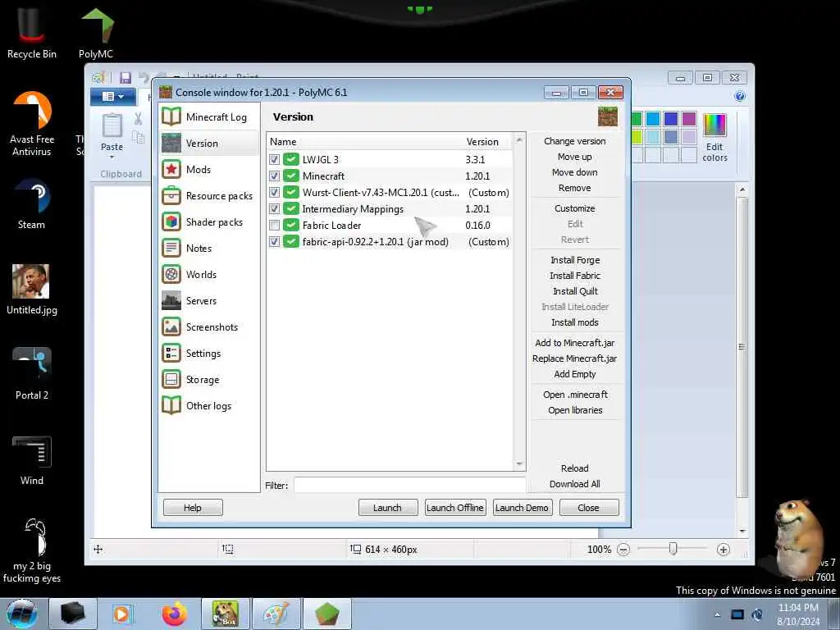Viewport: 840px width, 630px height.
Task: Open the Screenshots page
Action: click(208, 326)
